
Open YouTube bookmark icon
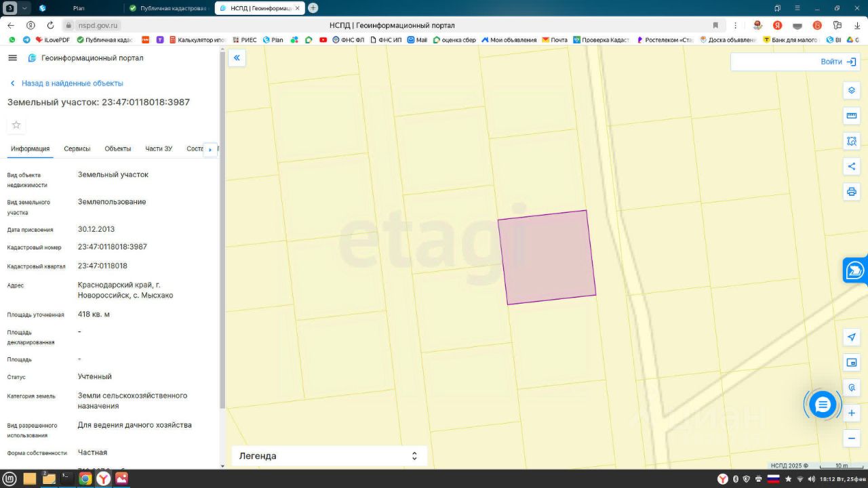(x=323, y=40)
